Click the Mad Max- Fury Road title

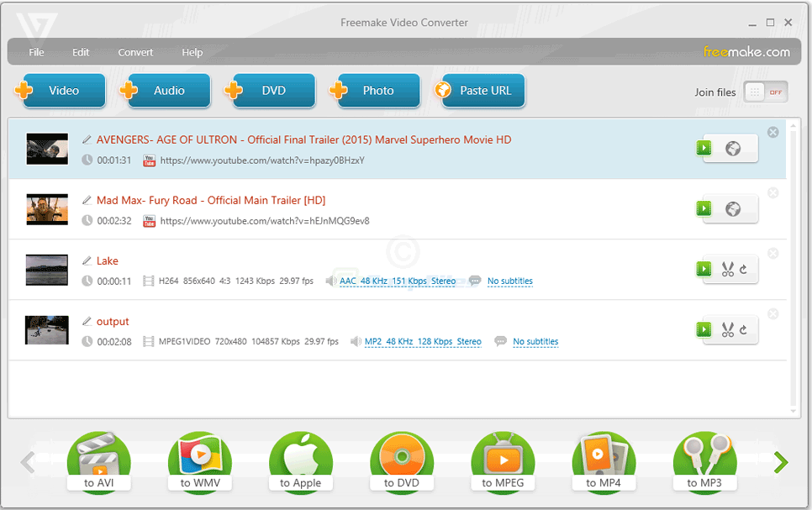point(211,200)
